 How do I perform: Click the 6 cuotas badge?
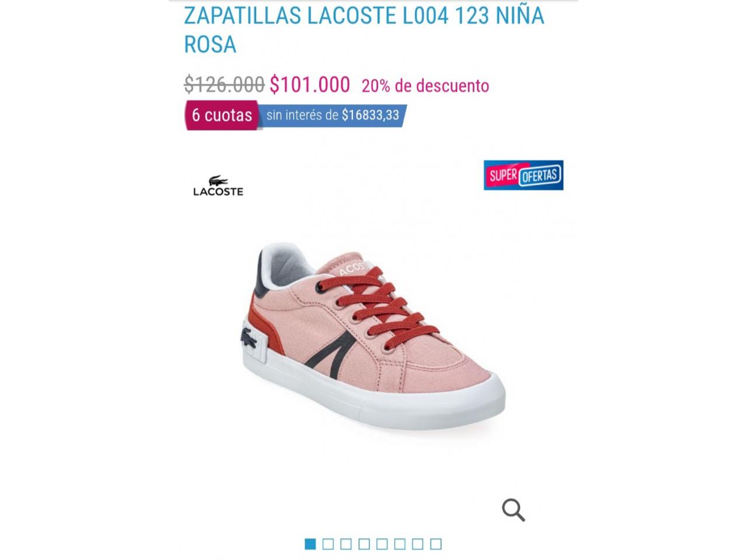[222, 115]
